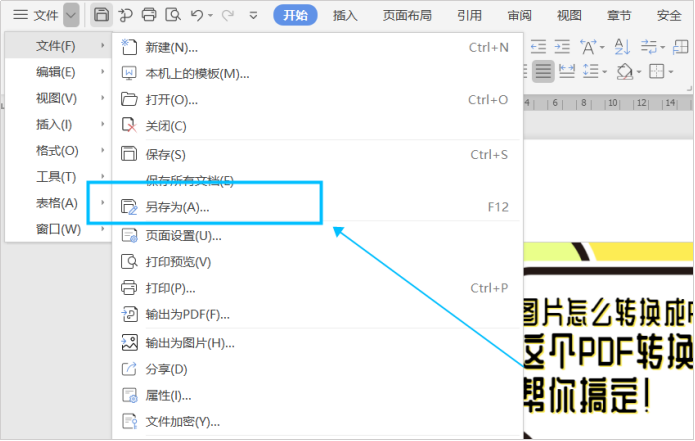This screenshot has height=441, width=695.
Task: Click the distributed alignment icon
Action: coord(567,71)
